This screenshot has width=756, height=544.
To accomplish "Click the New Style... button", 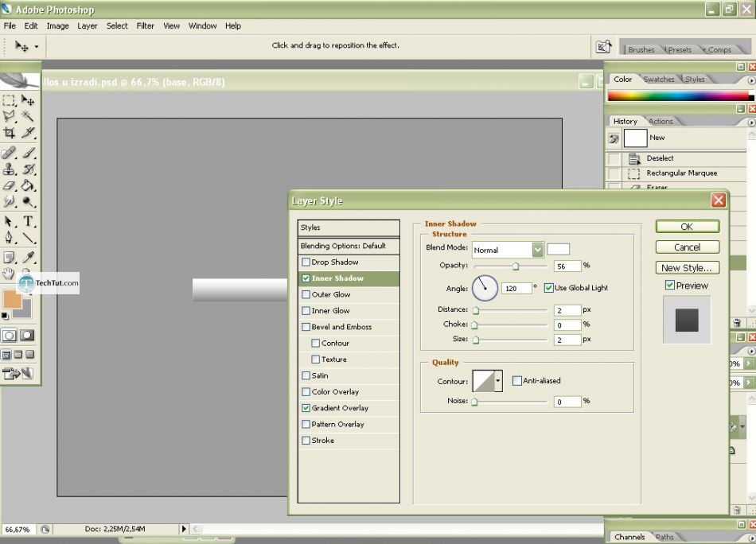I will coord(687,268).
